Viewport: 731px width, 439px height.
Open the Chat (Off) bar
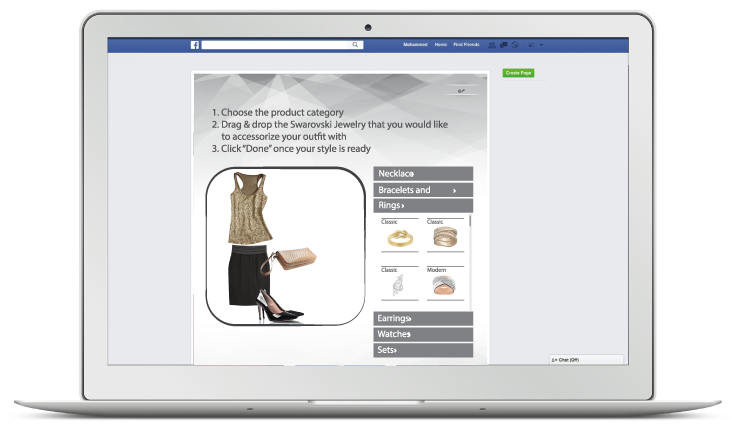click(586, 359)
